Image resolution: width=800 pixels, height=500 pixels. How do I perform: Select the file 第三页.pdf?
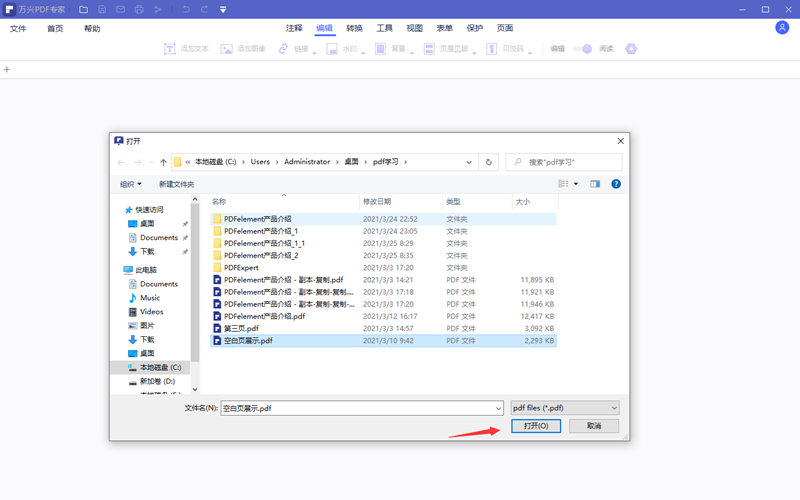click(241, 328)
